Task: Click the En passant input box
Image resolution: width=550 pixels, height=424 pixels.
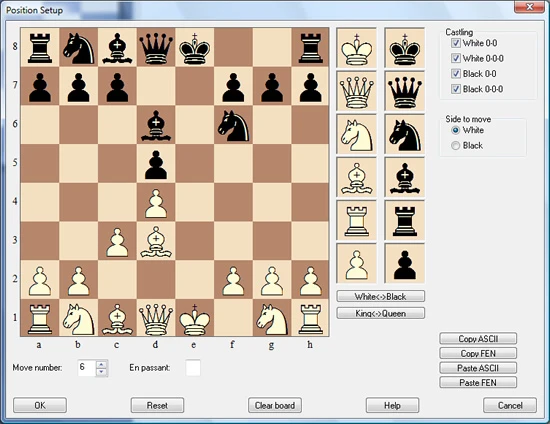Action: tap(193, 368)
